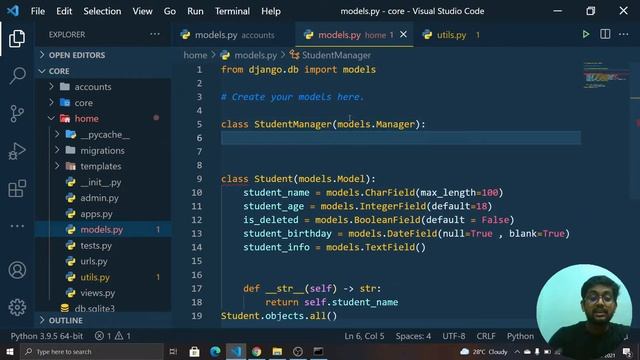Screen dimensions: 640x360
Task: Open the Explorer view in activity bar
Action: [17, 38]
